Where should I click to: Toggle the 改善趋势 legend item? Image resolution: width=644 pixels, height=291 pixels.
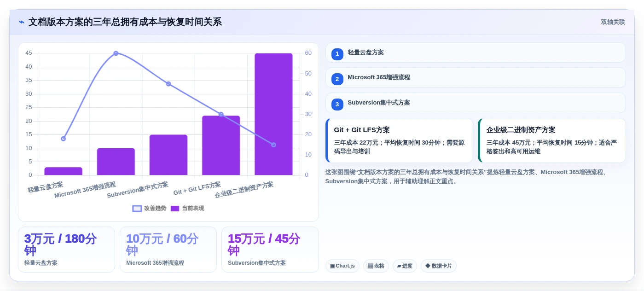tap(150, 208)
